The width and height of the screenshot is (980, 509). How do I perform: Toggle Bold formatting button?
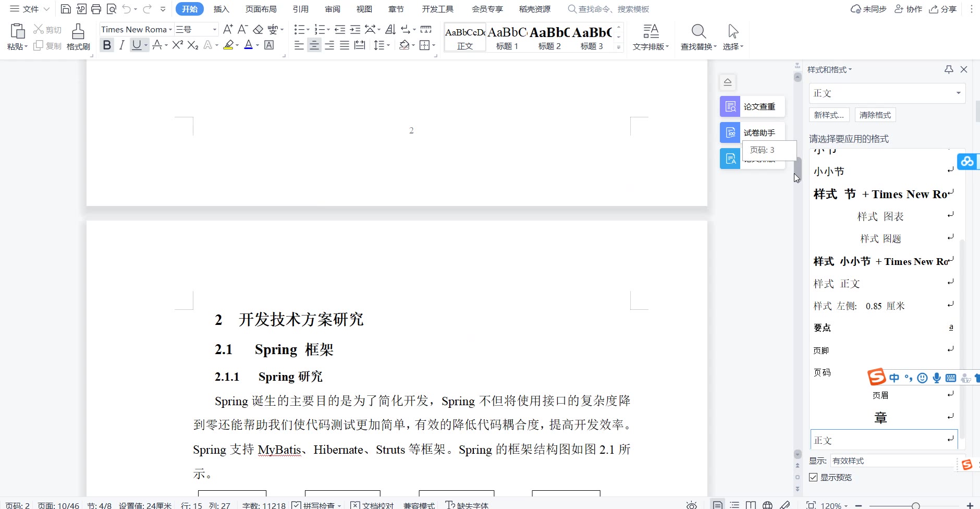[107, 45]
